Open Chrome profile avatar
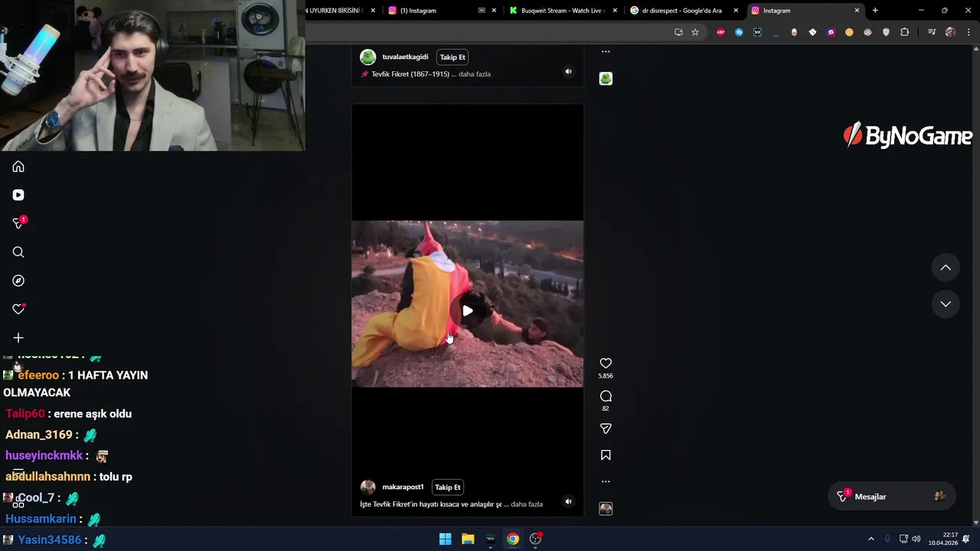The height and width of the screenshot is (551, 980). pos(950,32)
